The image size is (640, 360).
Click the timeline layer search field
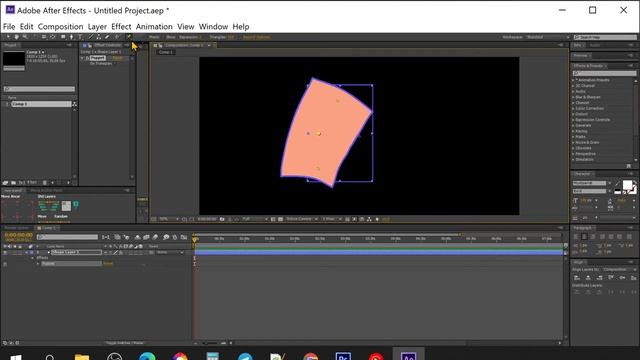[67, 237]
